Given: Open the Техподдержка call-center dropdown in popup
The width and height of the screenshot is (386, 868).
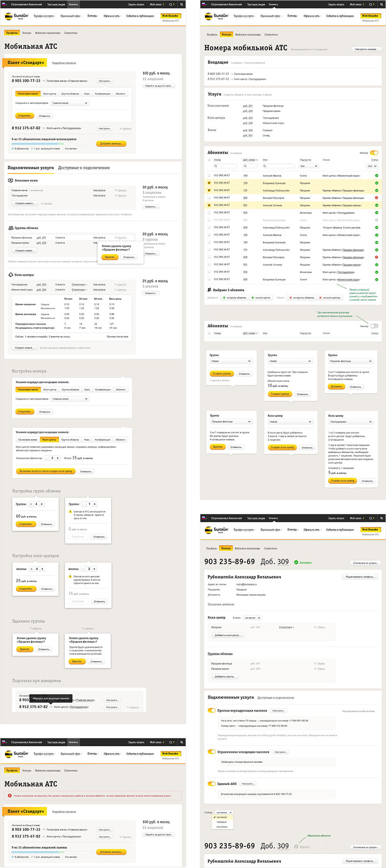Looking at the screenshot, I should coord(350,422).
